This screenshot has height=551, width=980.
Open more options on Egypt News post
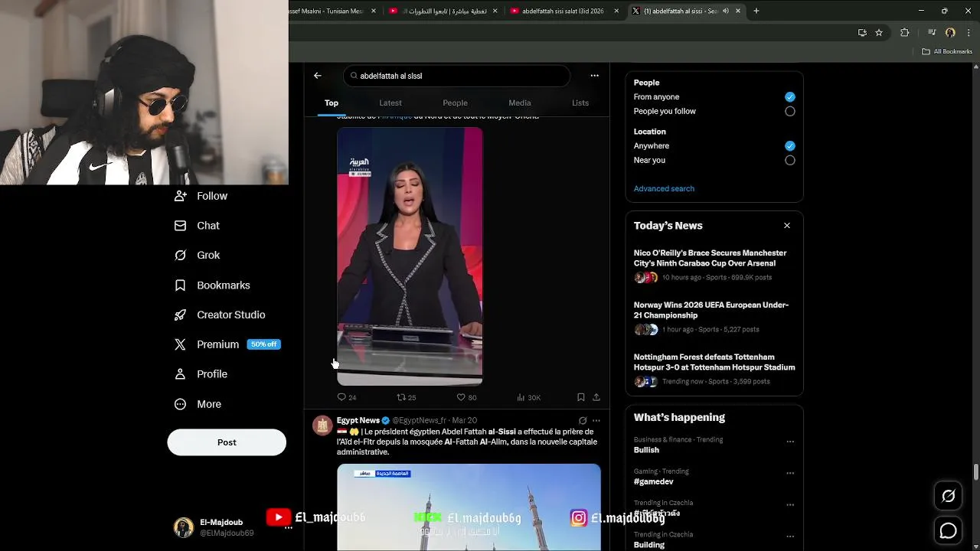click(x=596, y=420)
